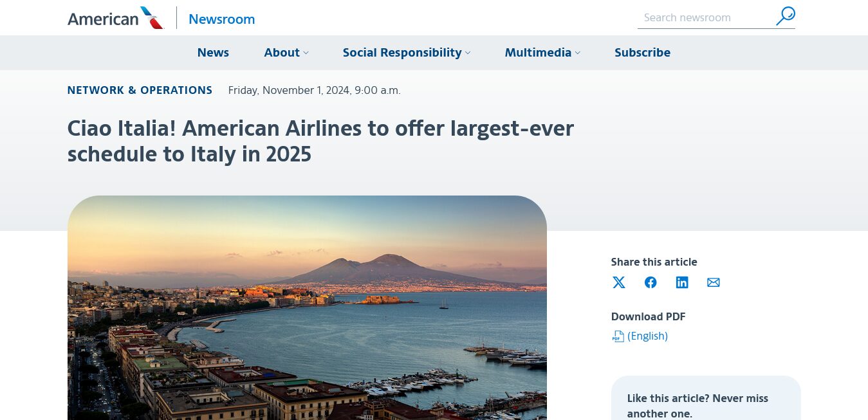This screenshot has width=868, height=420.
Task: Share article on Facebook
Action: coord(651,282)
